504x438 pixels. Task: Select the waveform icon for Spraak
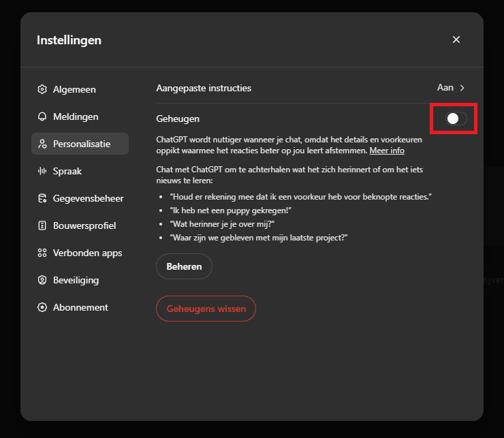coord(42,171)
